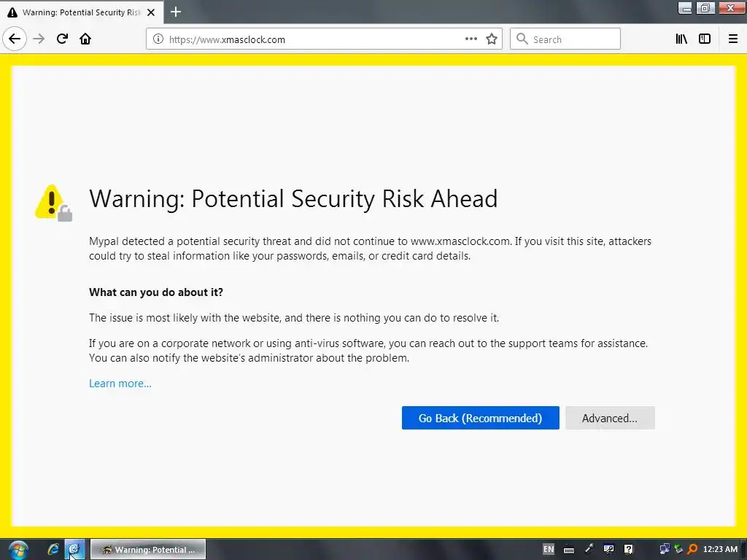The height and width of the screenshot is (560, 747).
Task: Click the warning triangle lock icon
Action: pos(53,203)
